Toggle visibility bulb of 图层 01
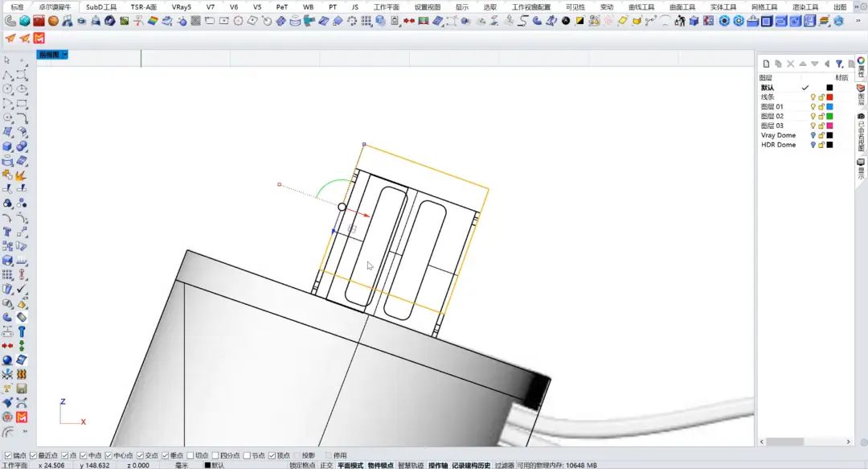 (x=813, y=107)
